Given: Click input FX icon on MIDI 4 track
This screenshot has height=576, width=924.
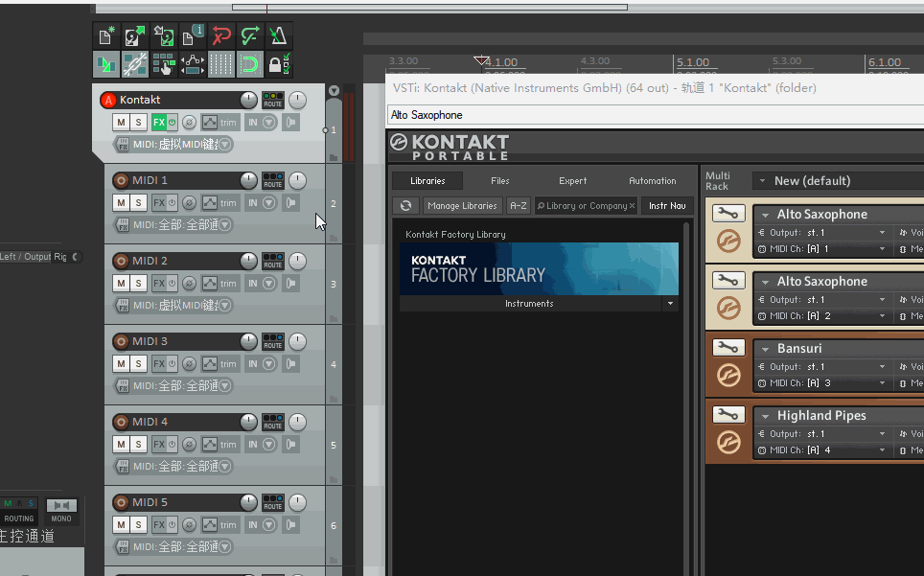Looking at the screenshot, I should (123, 467).
